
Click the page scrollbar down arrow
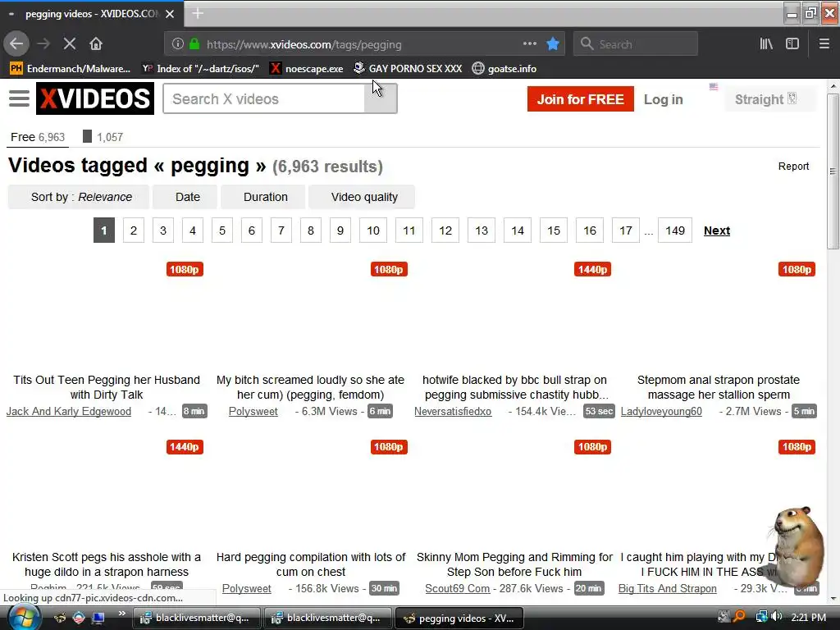(x=833, y=599)
